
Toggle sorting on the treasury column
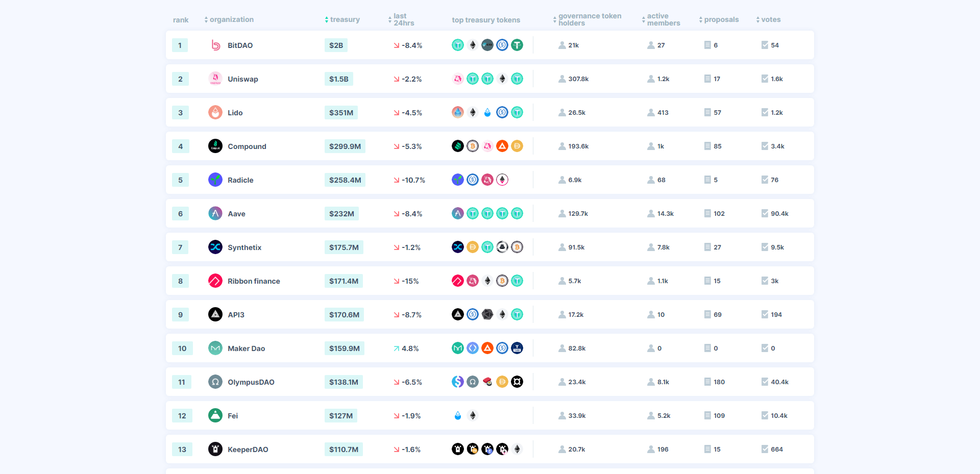pos(344,19)
